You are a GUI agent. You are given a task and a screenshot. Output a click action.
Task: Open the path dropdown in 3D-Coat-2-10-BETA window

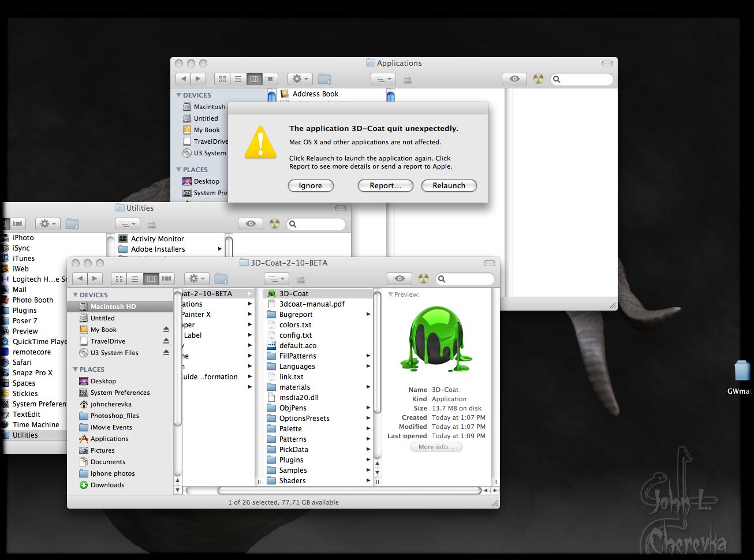pos(277,279)
